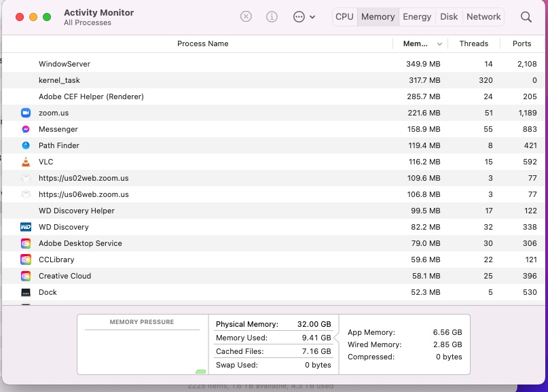Click kernel_task's 320 threads value

[486, 80]
